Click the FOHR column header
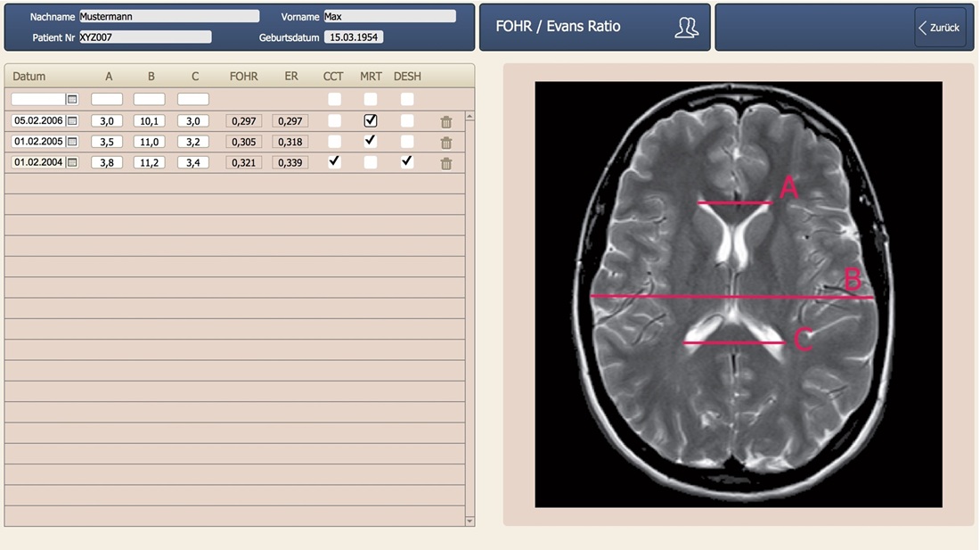This screenshot has width=980, height=550. coord(244,77)
